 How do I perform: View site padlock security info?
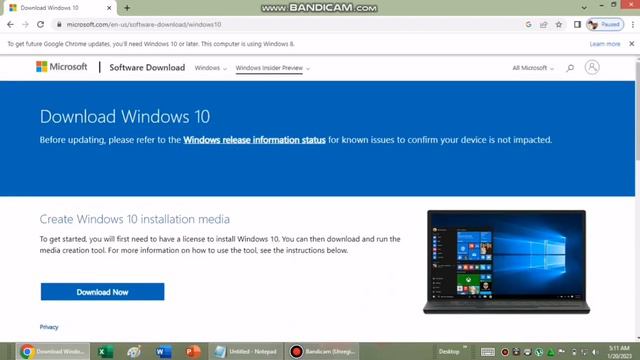click(59, 24)
